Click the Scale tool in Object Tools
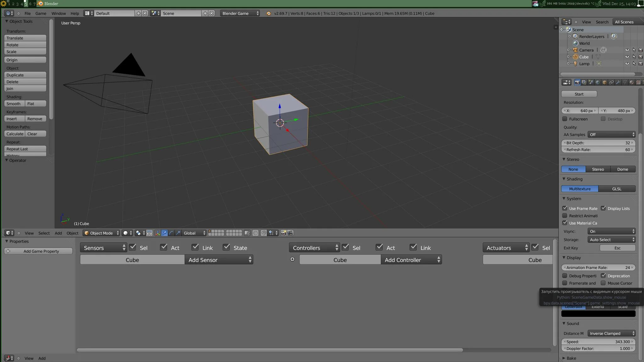The width and height of the screenshot is (644, 362). [25, 52]
